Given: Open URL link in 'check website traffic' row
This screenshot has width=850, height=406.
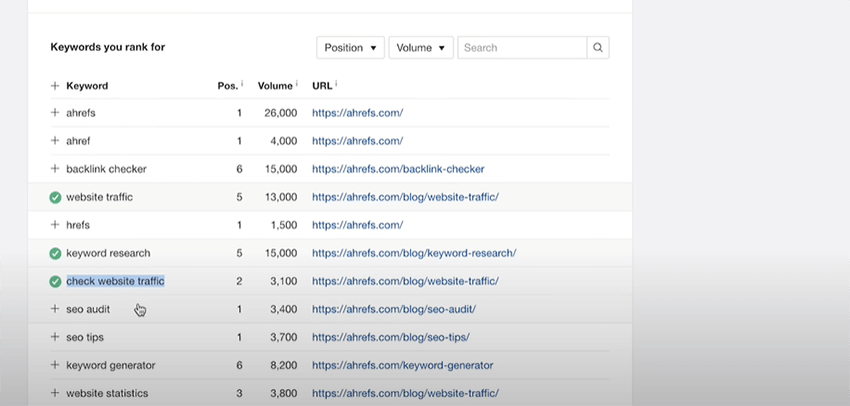Looking at the screenshot, I should click(x=405, y=281).
